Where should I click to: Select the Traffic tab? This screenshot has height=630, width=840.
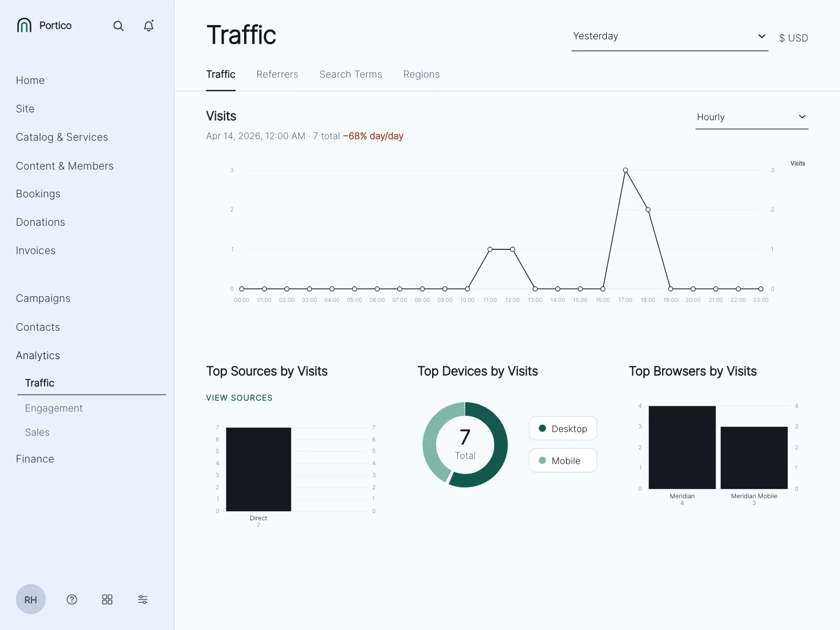[220, 75]
